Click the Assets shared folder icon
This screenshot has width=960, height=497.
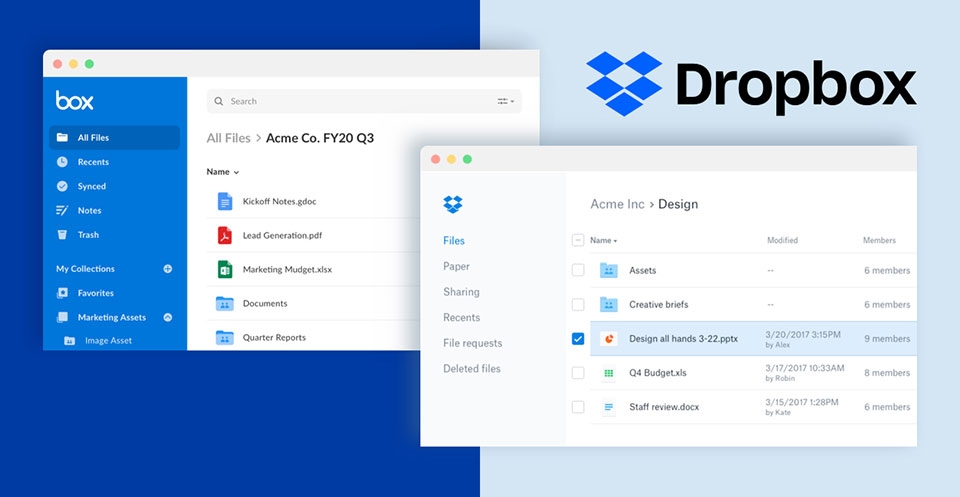609,270
